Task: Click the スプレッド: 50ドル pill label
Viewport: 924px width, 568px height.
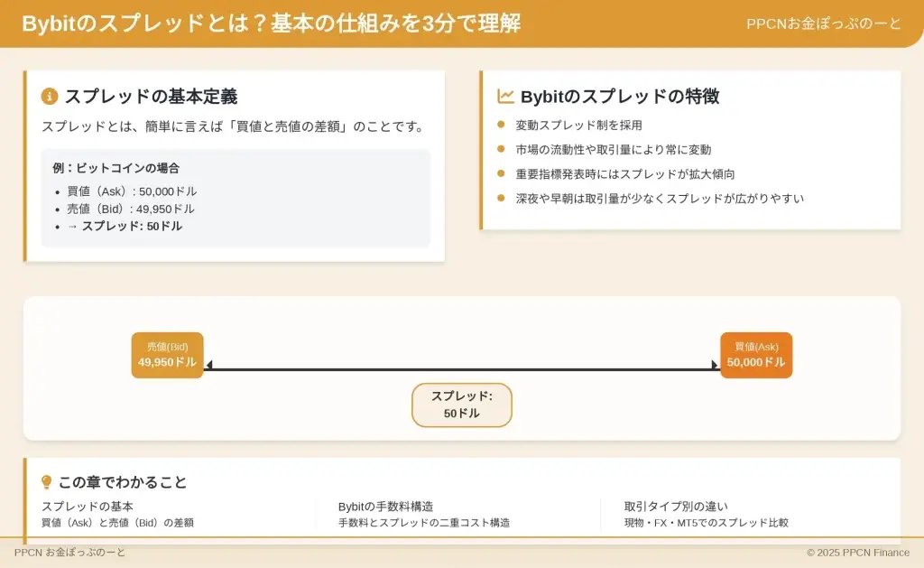Action: tap(461, 405)
